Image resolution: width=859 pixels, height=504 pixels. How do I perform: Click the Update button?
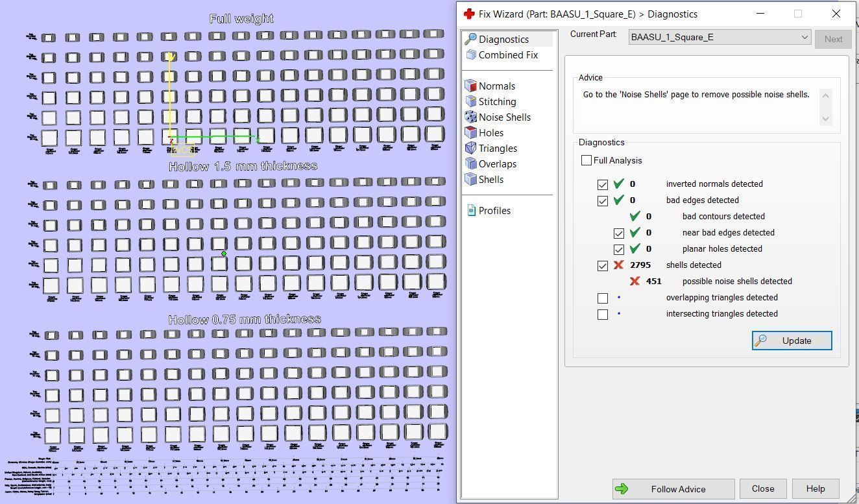click(792, 341)
